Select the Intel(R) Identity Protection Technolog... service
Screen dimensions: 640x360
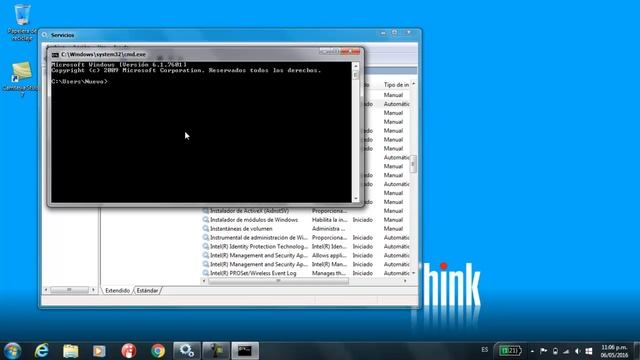click(x=259, y=247)
